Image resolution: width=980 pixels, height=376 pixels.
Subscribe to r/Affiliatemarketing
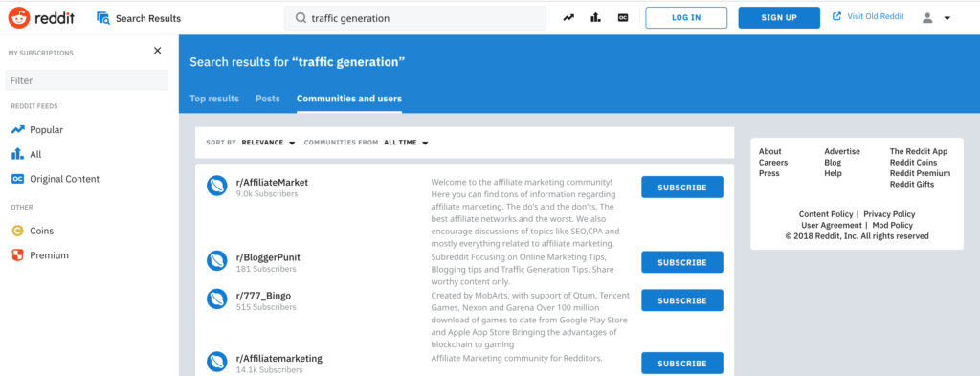681,363
